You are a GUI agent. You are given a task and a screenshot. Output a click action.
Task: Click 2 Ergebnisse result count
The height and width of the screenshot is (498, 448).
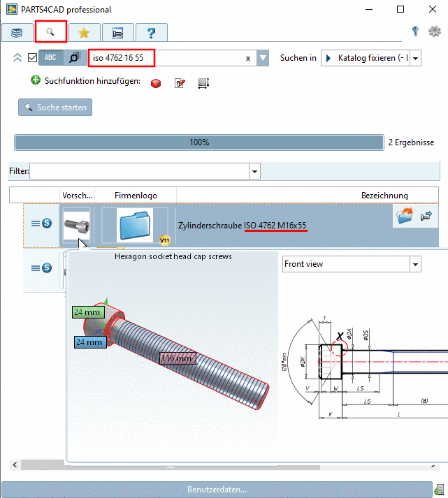411,142
